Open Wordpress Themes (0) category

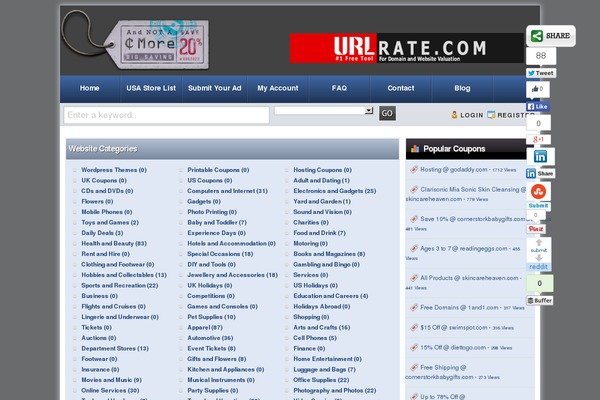(114, 170)
